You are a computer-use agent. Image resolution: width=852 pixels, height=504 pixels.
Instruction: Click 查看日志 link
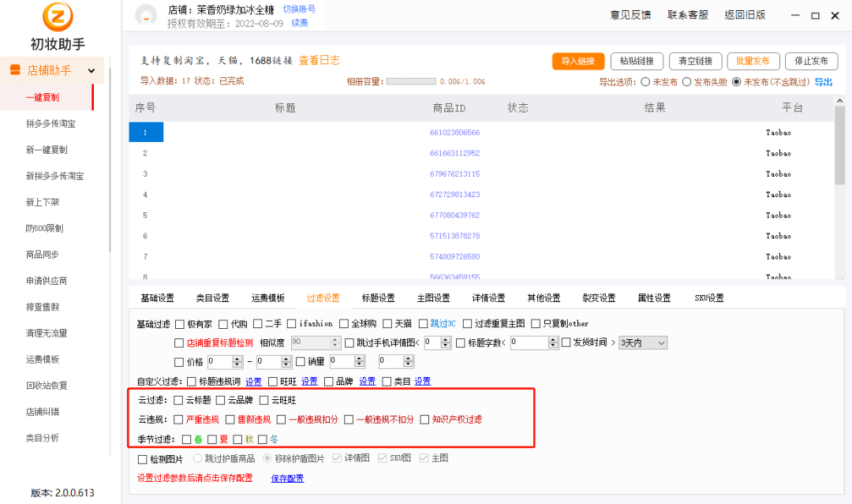[319, 60]
